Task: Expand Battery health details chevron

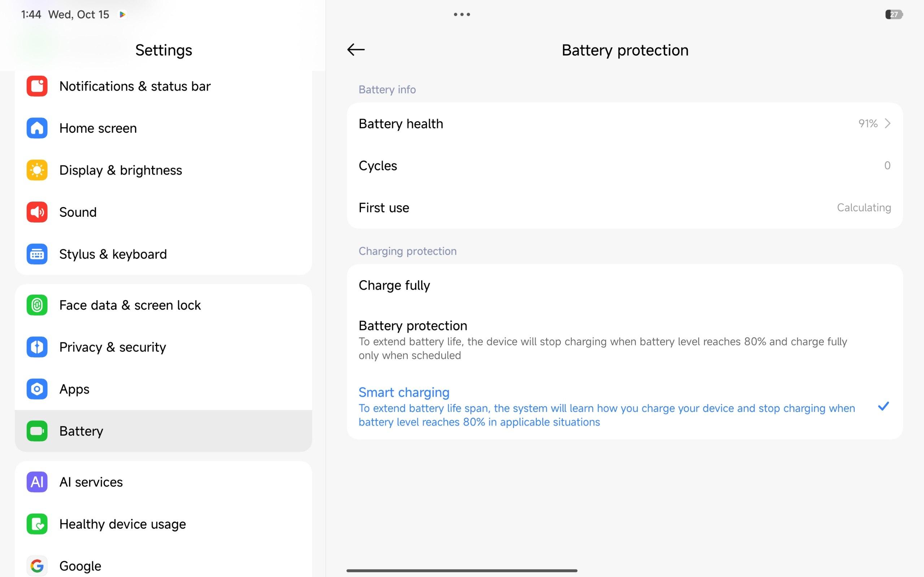Action: point(887,124)
